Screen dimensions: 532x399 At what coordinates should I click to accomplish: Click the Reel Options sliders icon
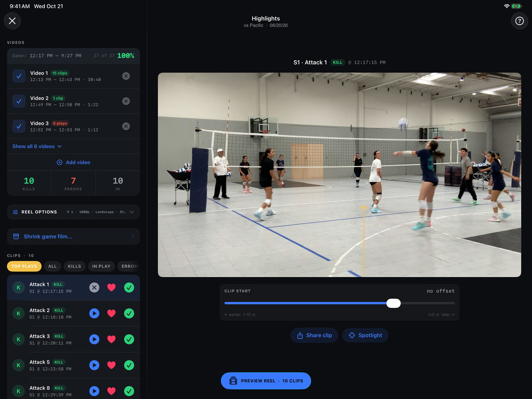pyautogui.click(x=16, y=212)
